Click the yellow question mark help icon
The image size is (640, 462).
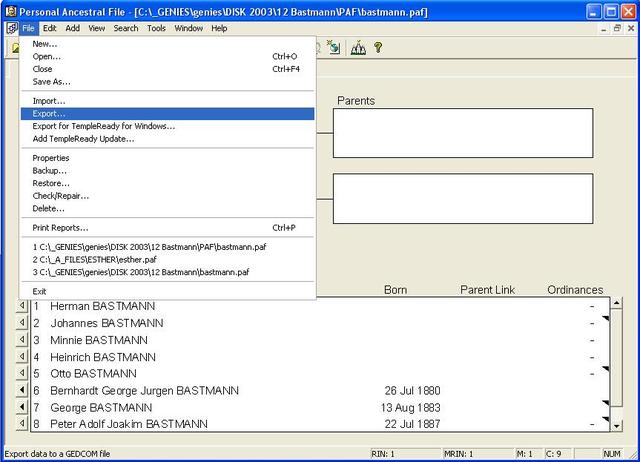(x=378, y=48)
